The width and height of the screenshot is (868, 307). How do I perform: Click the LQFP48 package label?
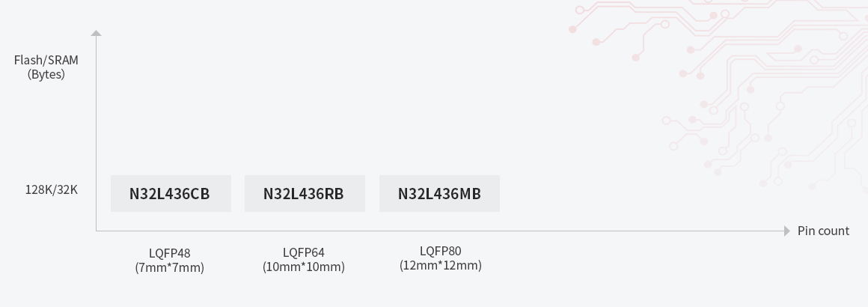[169, 253]
